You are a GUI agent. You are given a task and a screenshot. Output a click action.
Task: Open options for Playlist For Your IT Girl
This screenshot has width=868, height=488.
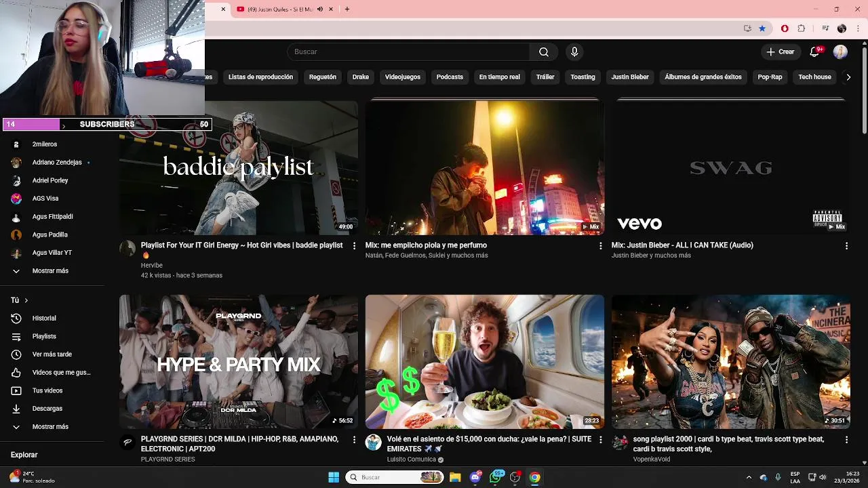point(354,246)
